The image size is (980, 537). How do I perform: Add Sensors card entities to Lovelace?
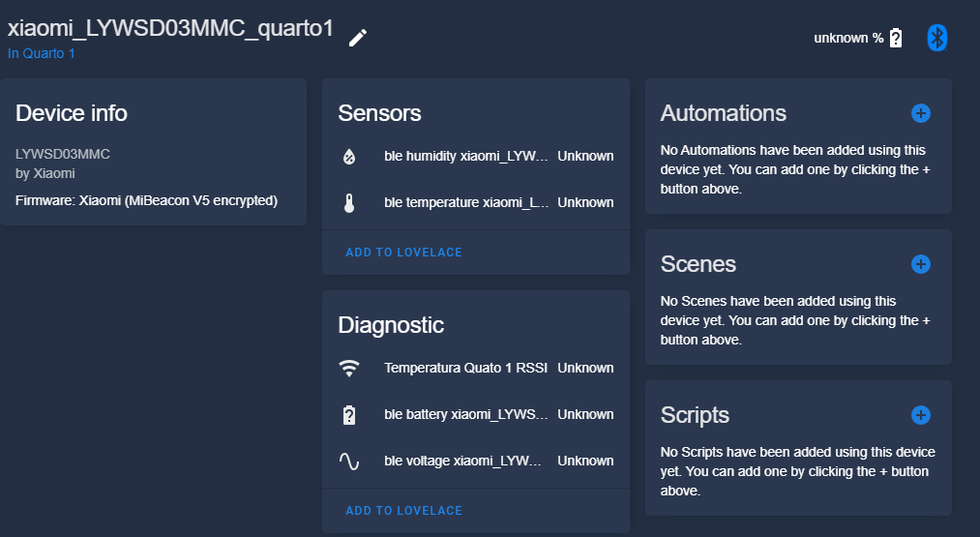click(403, 253)
